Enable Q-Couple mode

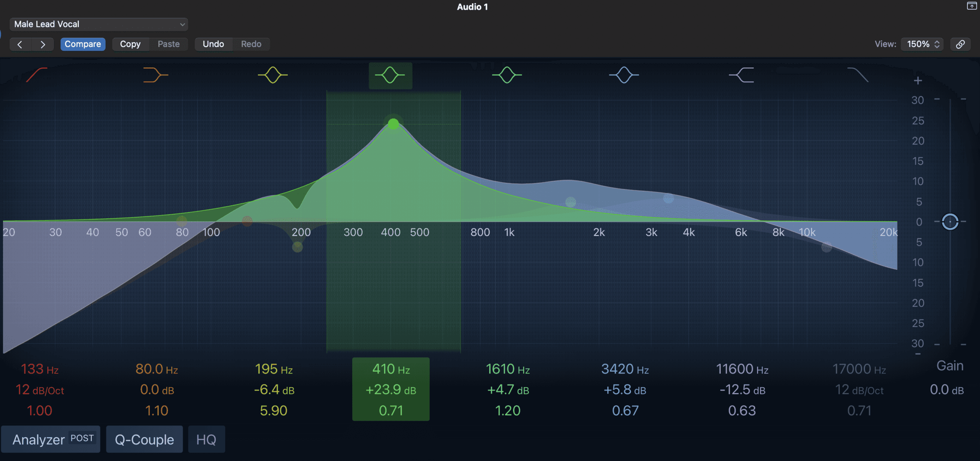coord(144,439)
